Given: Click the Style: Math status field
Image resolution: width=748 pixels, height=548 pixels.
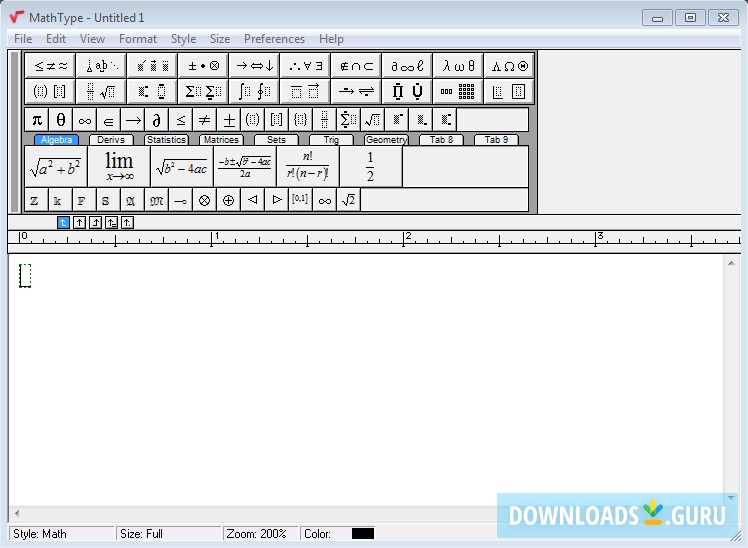Looking at the screenshot, I should point(62,534).
